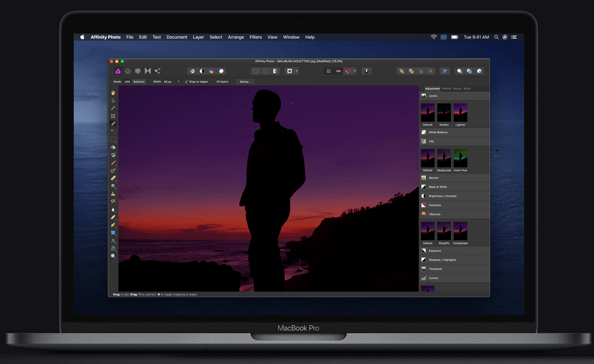Image resolution: width=594 pixels, height=364 pixels.
Task: Apply Auto Contrast from the toolbar
Action: tap(202, 71)
